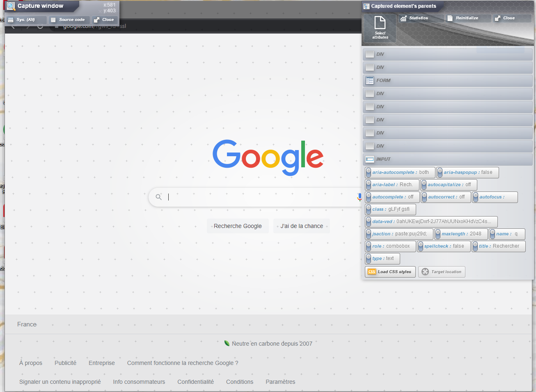The height and width of the screenshot is (392, 536).
Task: Close the Captured element's parents panel
Action: [x=512, y=18]
